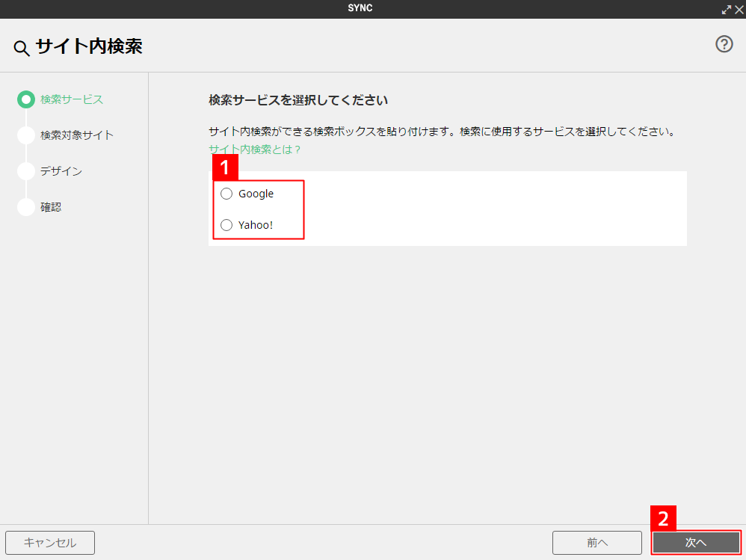Click the キャンセル button

pyautogui.click(x=50, y=542)
